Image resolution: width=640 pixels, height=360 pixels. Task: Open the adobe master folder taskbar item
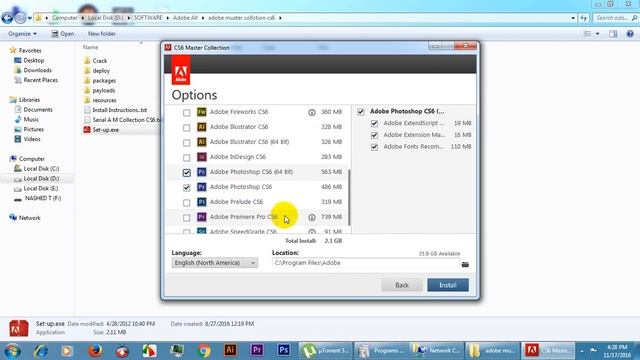(492, 351)
